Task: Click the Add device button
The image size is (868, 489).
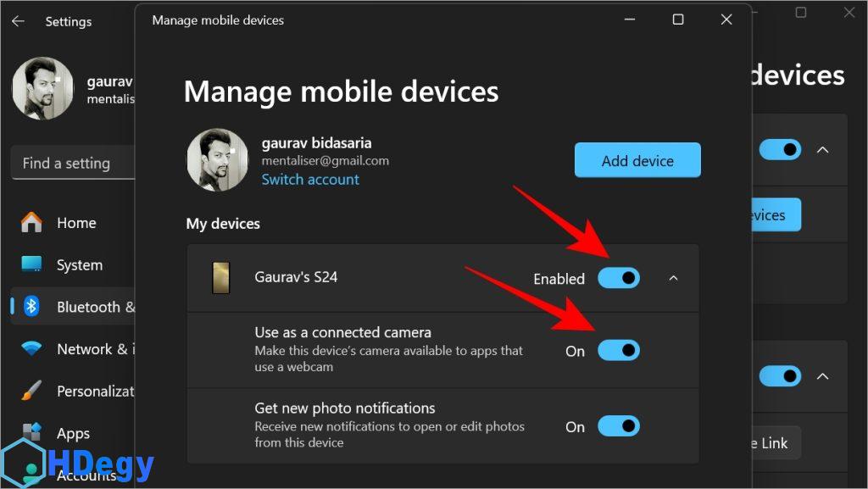Action: click(637, 160)
